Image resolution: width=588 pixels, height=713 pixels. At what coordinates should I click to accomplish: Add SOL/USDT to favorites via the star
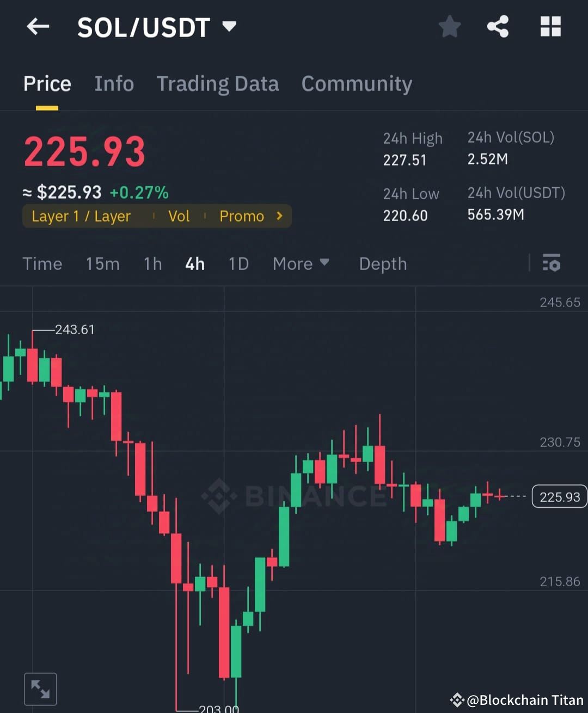tap(450, 26)
